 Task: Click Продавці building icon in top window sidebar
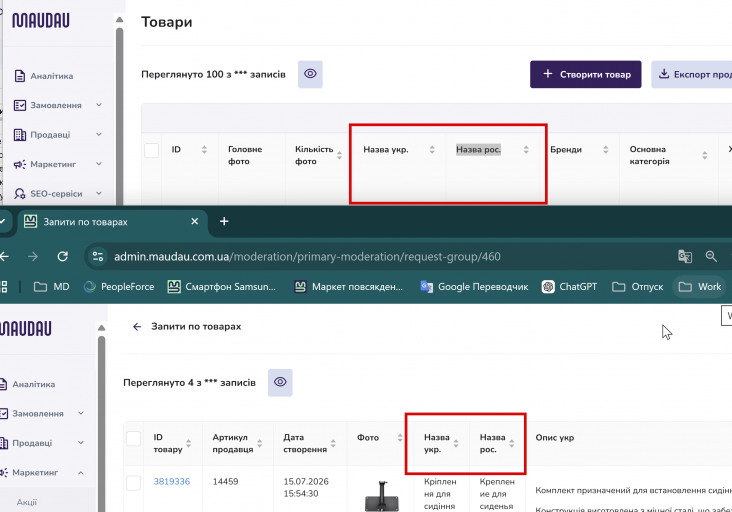[20, 134]
